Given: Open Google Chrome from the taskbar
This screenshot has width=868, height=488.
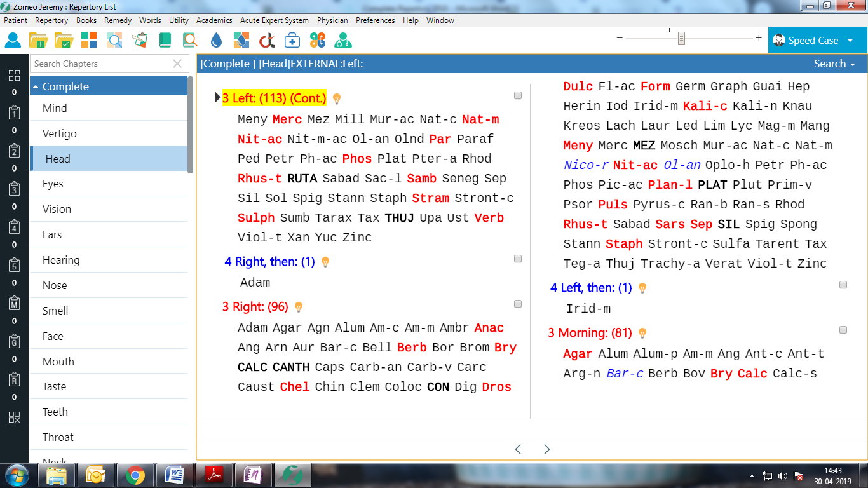Looking at the screenshot, I should [x=134, y=475].
